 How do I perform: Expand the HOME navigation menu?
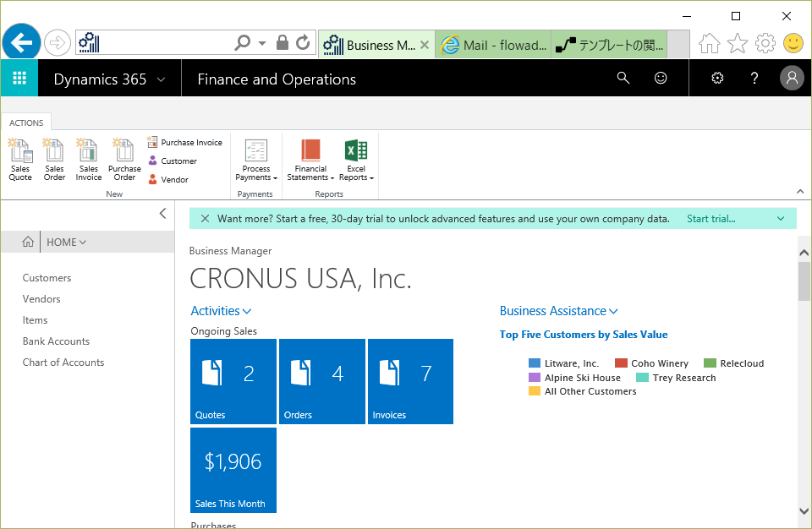(66, 242)
